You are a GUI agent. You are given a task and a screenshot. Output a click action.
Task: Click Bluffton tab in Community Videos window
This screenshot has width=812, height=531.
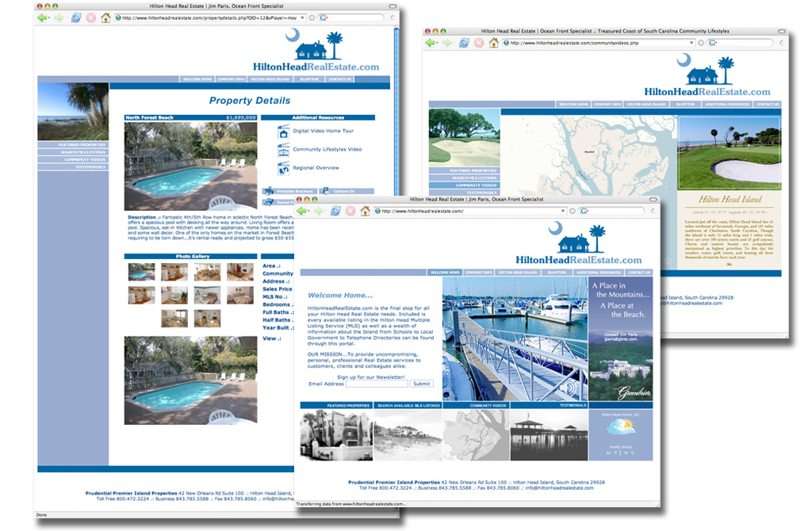tap(685, 104)
